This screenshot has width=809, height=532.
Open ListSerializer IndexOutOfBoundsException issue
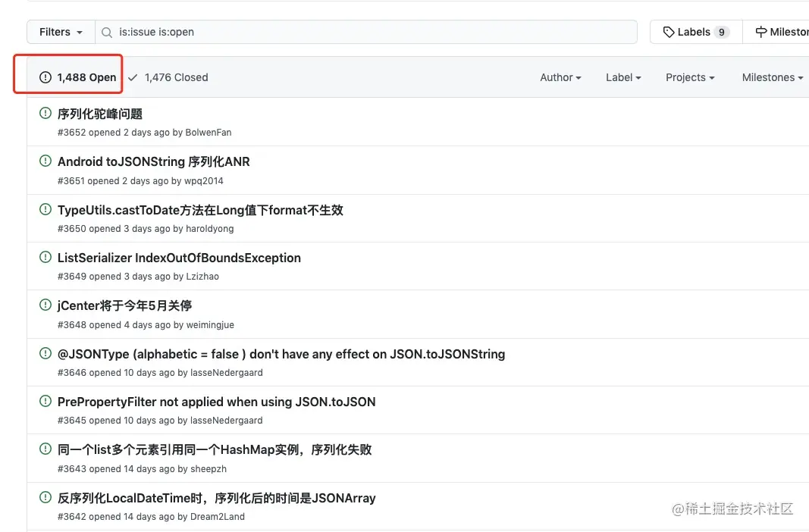point(179,258)
